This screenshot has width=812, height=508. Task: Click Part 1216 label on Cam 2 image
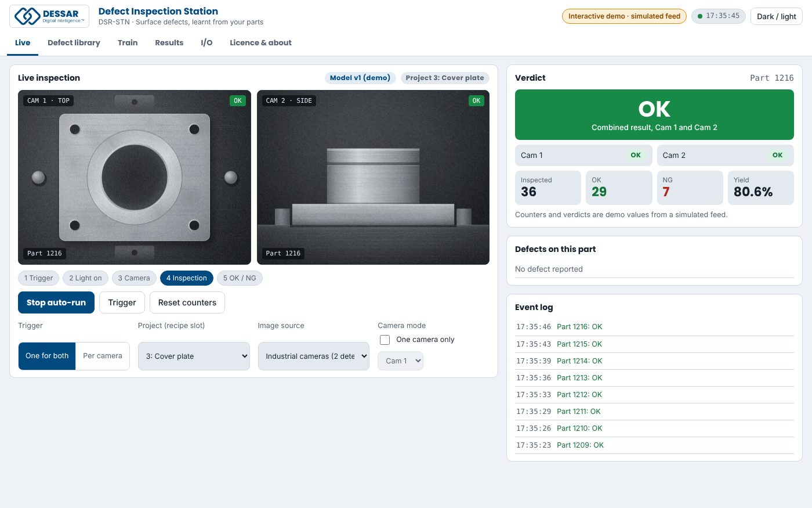coord(283,253)
